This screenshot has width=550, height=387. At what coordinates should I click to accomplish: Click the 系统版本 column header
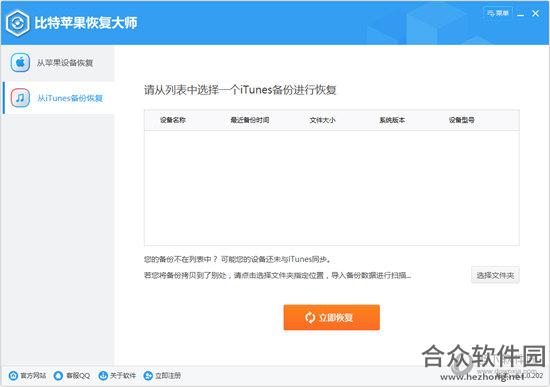click(x=392, y=120)
